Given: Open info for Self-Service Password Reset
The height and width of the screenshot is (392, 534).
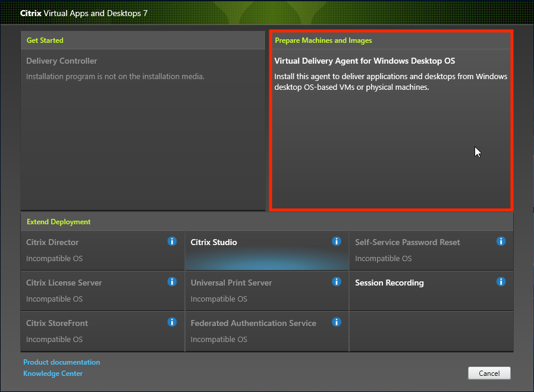Looking at the screenshot, I should click(501, 242).
